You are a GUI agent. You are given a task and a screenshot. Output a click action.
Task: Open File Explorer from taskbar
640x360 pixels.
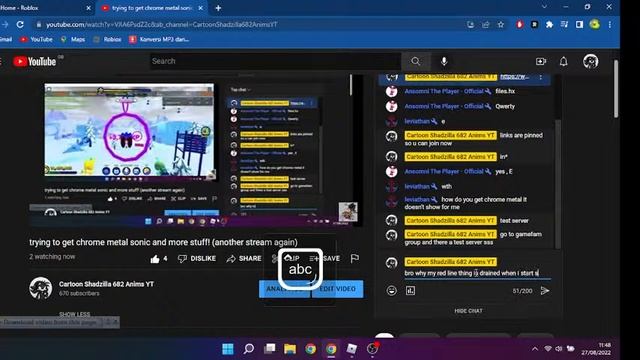coord(290,349)
